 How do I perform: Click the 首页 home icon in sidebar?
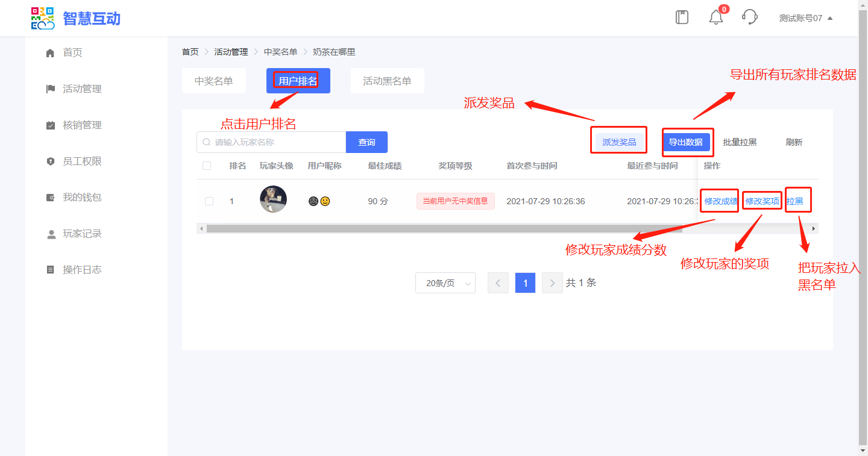[x=51, y=53]
